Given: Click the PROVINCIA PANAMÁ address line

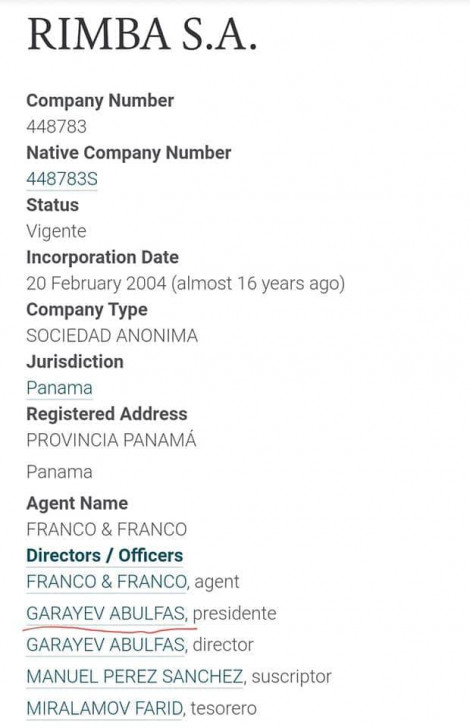Looking at the screenshot, I should [111, 440].
